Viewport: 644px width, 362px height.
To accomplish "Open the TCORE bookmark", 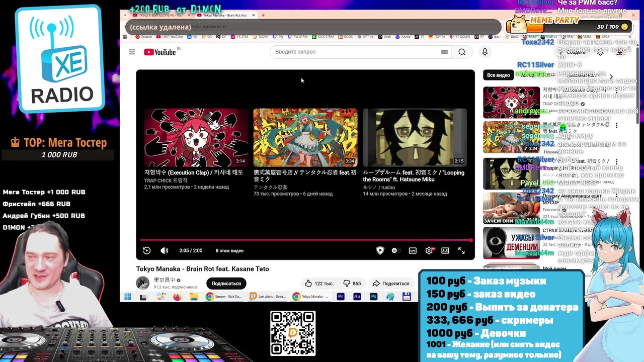I will (x=260, y=37).
